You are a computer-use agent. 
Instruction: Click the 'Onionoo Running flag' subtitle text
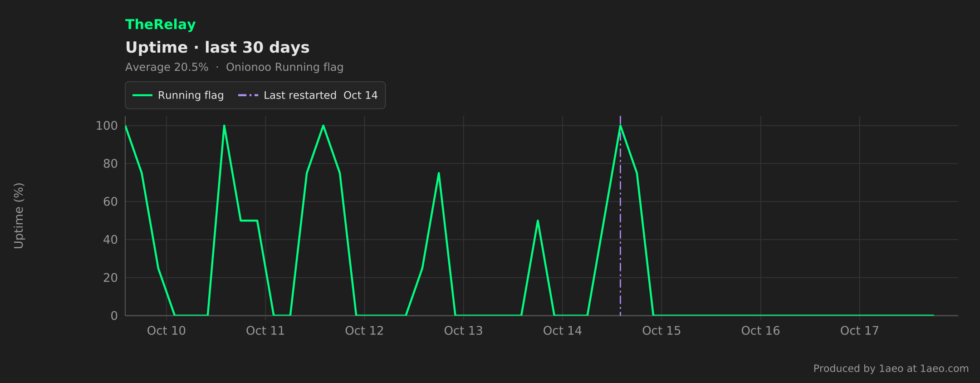pos(284,67)
